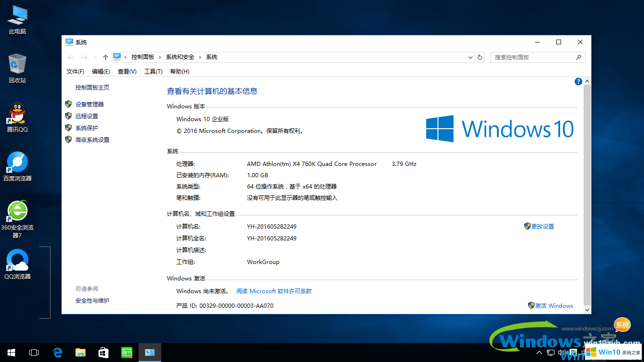The image size is (644, 362).
Task: Go up one level with up arrow
Action: (x=106, y=57)
